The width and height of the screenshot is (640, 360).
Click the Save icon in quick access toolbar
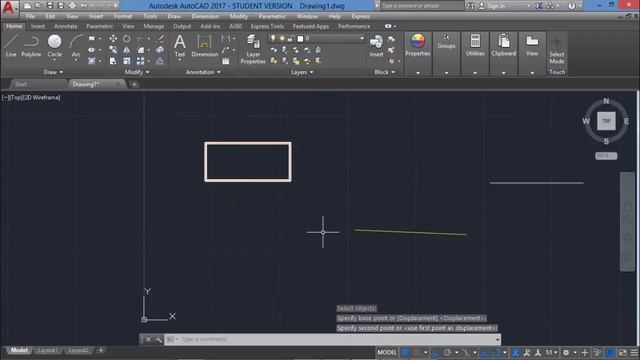click(x=50, y=6)
